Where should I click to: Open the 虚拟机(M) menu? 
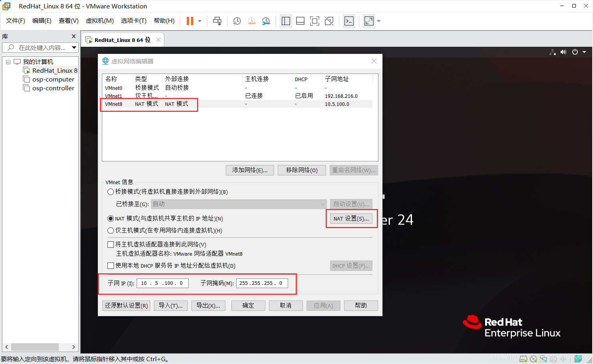(100, 21)
